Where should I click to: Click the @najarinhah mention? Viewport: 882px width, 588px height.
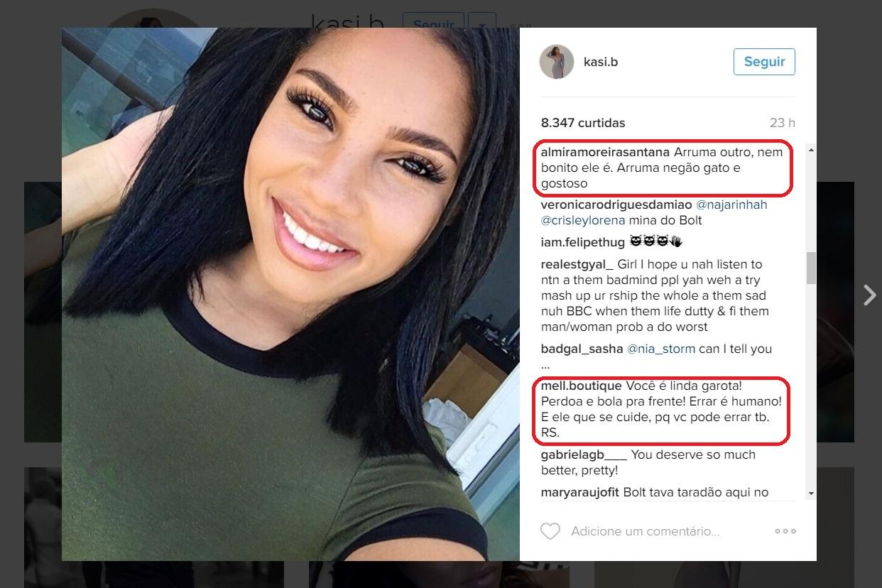[x=731, y=205]
